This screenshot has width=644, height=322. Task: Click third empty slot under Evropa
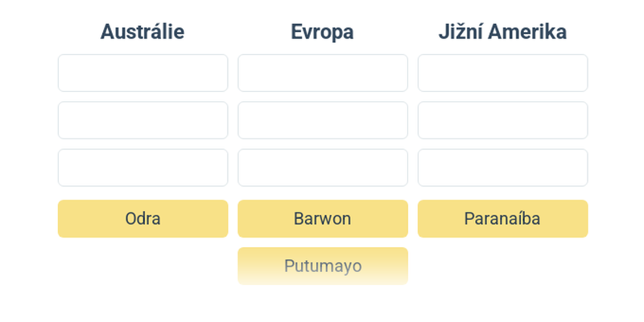tap(323, 167)
